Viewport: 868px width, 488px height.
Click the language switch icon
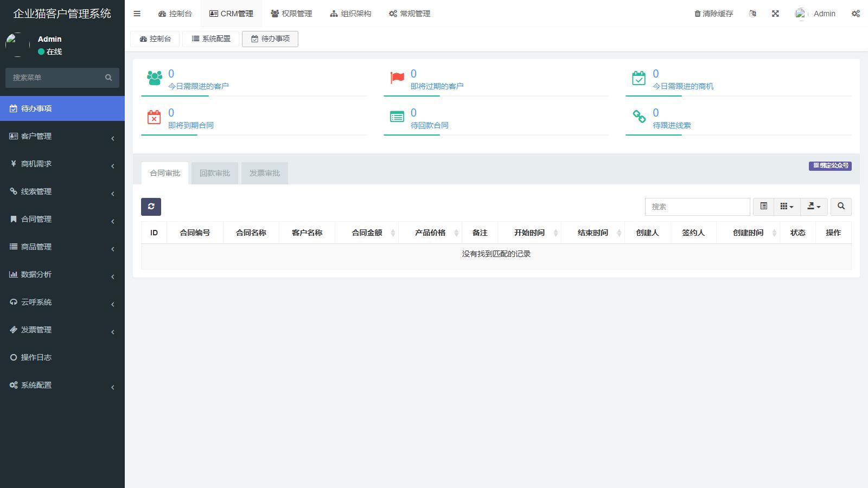point(752,14)
